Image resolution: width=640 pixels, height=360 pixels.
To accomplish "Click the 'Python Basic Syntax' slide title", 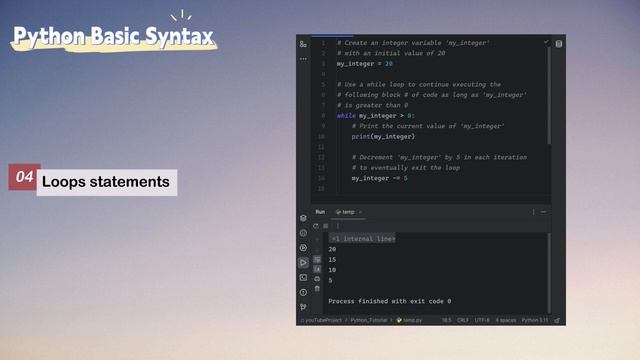I will pos(113,36).
